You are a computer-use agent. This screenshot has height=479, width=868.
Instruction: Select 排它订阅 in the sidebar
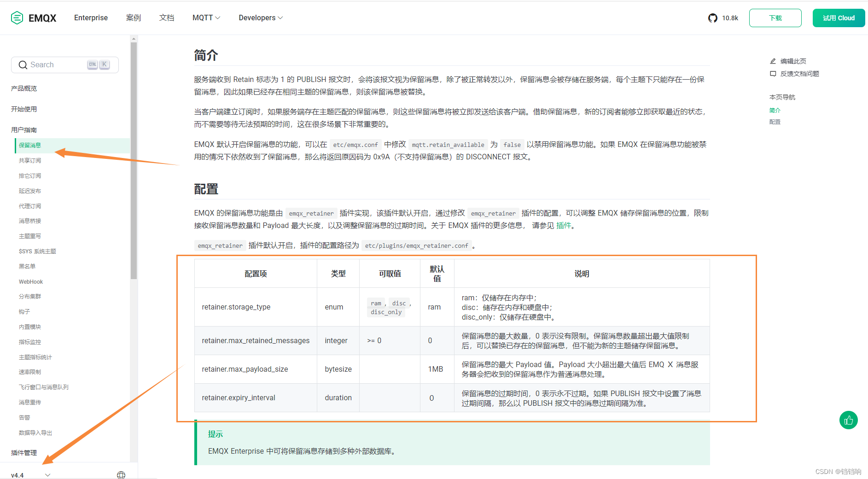[30, 175]
